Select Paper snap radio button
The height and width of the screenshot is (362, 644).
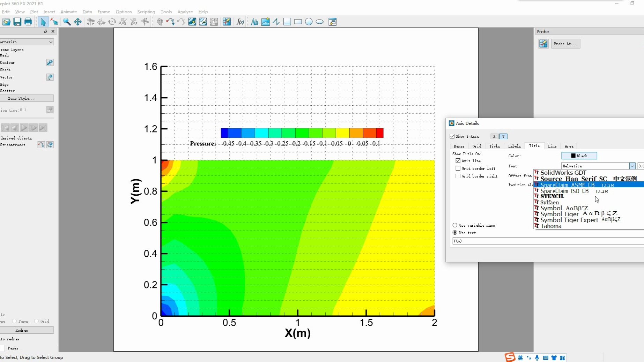(14, 321)
